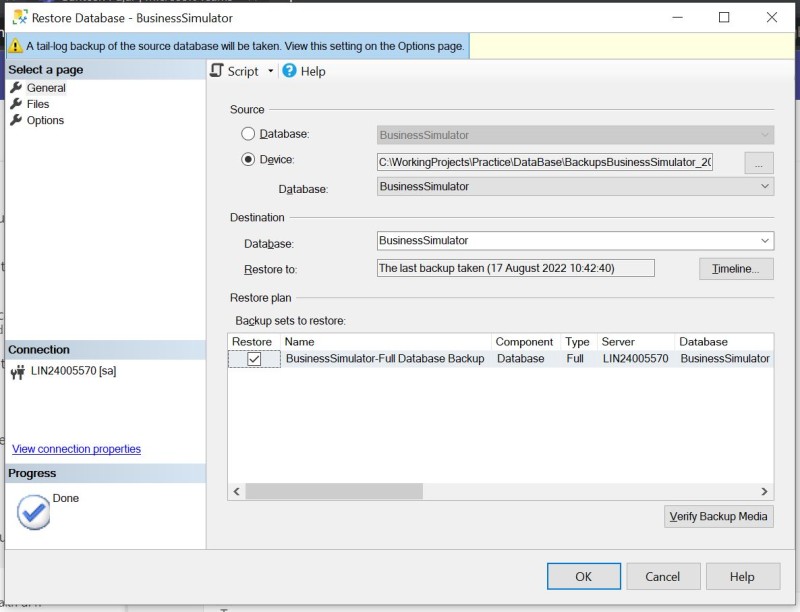The height and width of the screenshot is (612, 800).
Task: Click the Database column header in backup sets
Action: click(724, 342)
